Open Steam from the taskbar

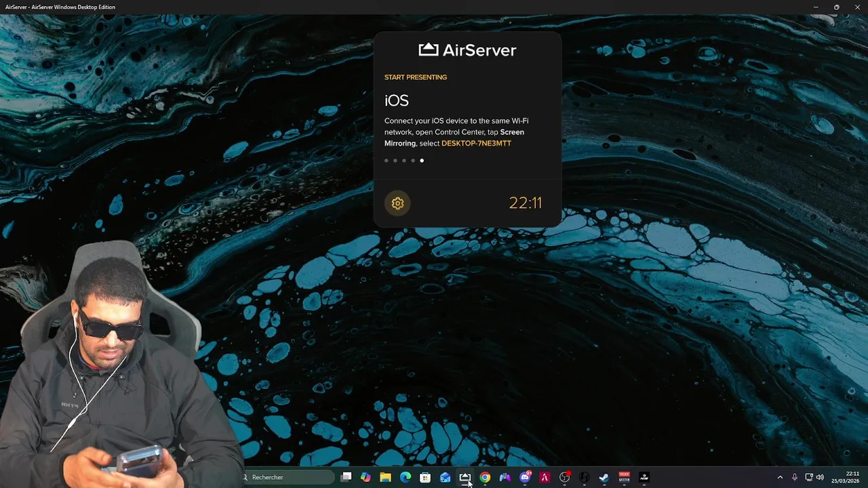[604, 477]
